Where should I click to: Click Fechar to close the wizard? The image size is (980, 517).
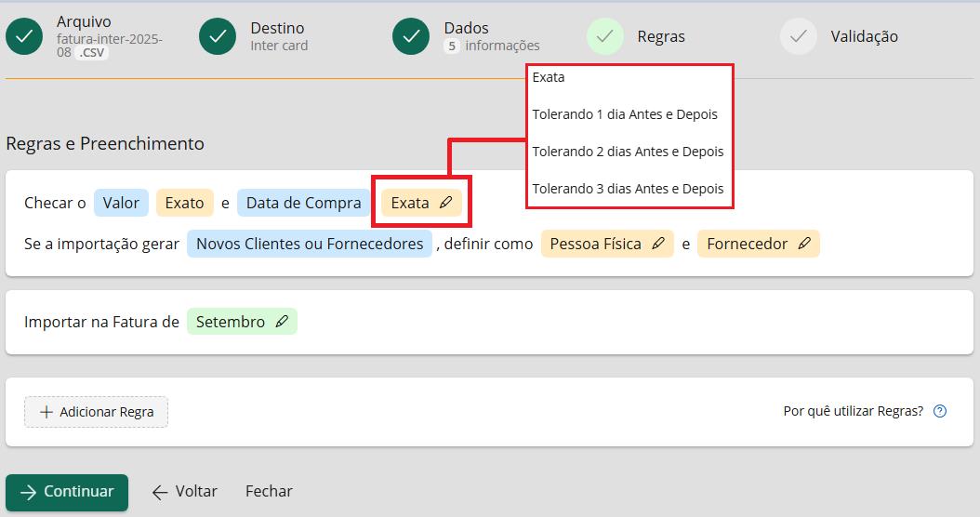point(269,491)
